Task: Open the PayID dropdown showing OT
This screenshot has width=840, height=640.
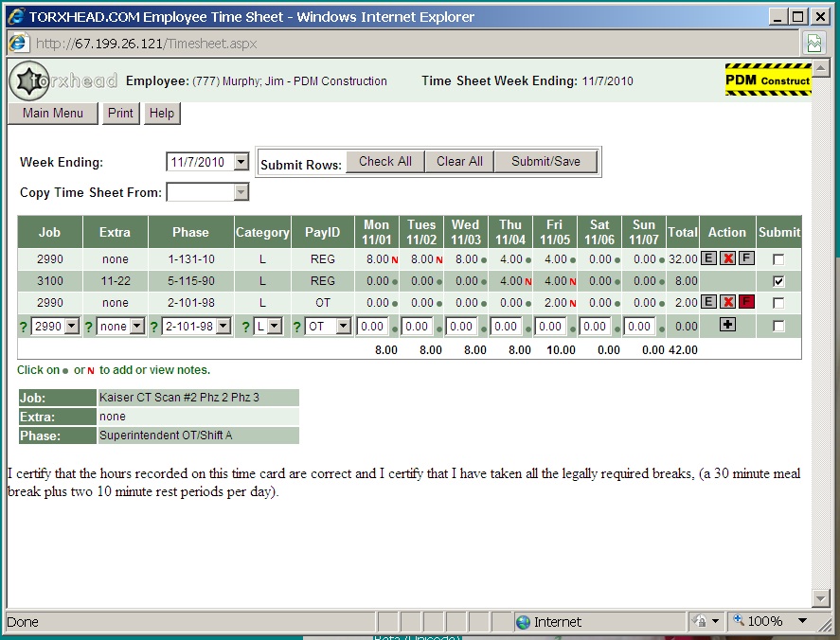Action: click(343, 327)
